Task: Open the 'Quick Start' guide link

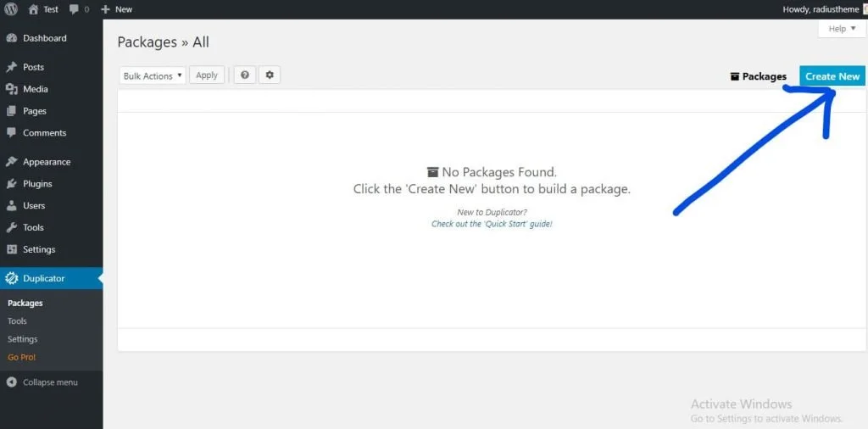Action: [492, 224]
